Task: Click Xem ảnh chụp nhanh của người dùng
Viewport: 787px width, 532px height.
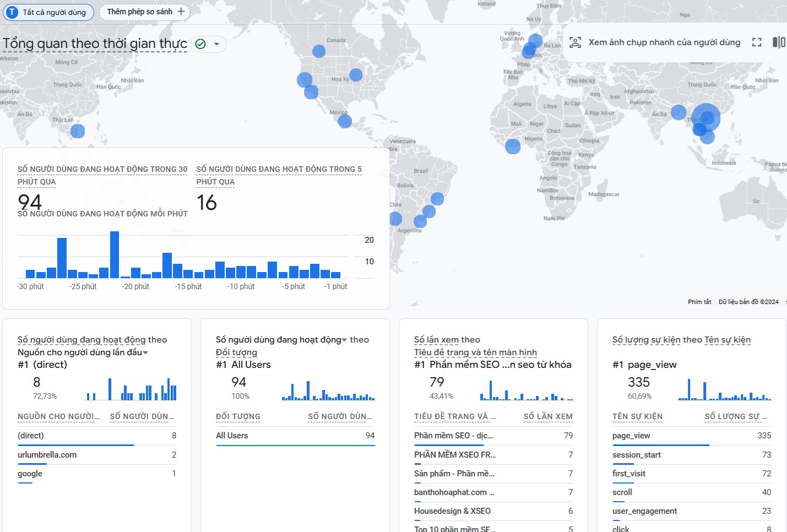Action: tap(664, 42)
